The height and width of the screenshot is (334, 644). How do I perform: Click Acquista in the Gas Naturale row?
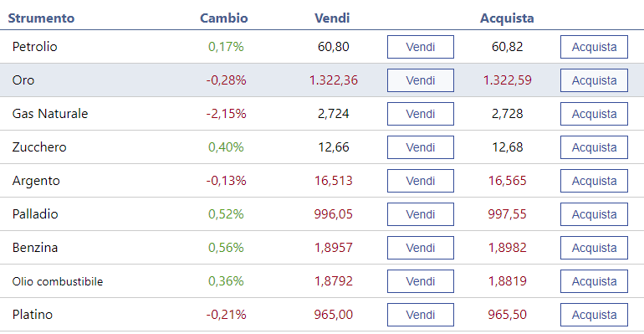coord(594,114)
